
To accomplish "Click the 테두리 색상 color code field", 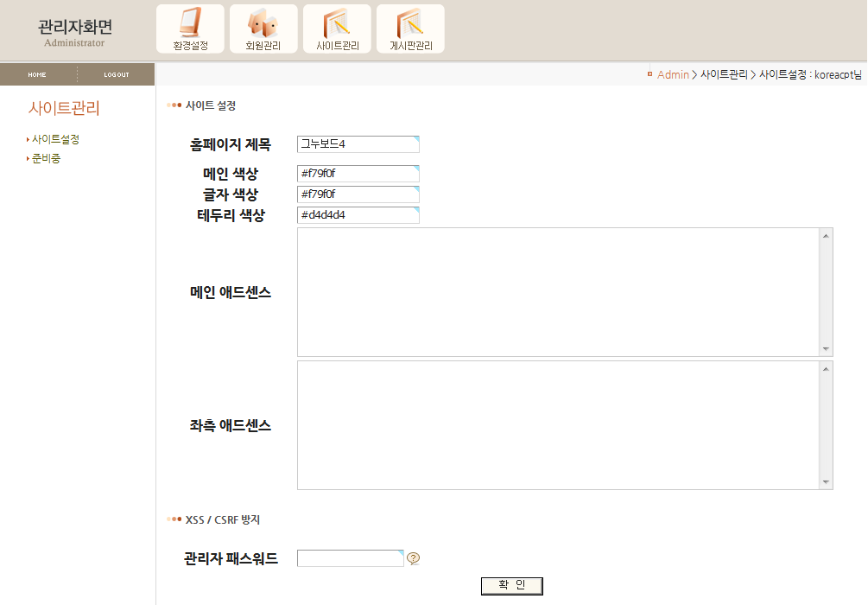I will pyautogui.click(x=358, y=215).
